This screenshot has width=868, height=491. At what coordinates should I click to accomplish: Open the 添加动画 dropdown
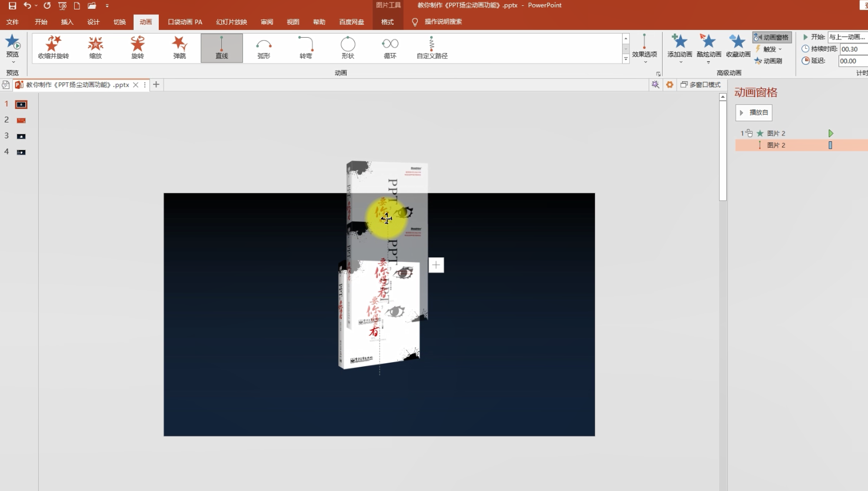pyautogui.click(x=680, y=49)
